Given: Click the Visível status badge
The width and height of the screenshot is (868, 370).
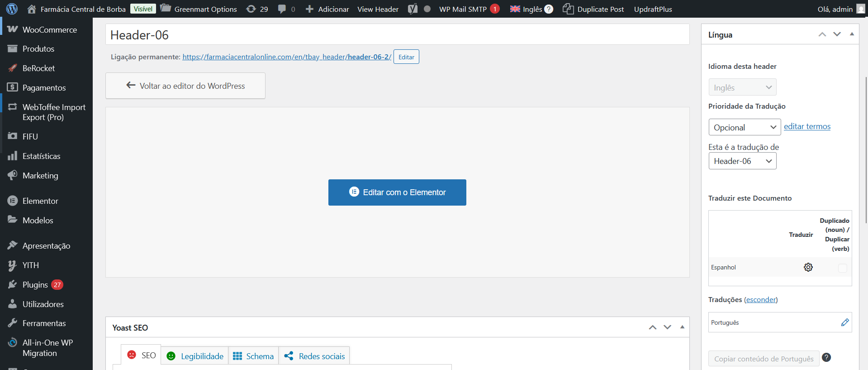Looking at the screenshot, I should coord(143,9).
